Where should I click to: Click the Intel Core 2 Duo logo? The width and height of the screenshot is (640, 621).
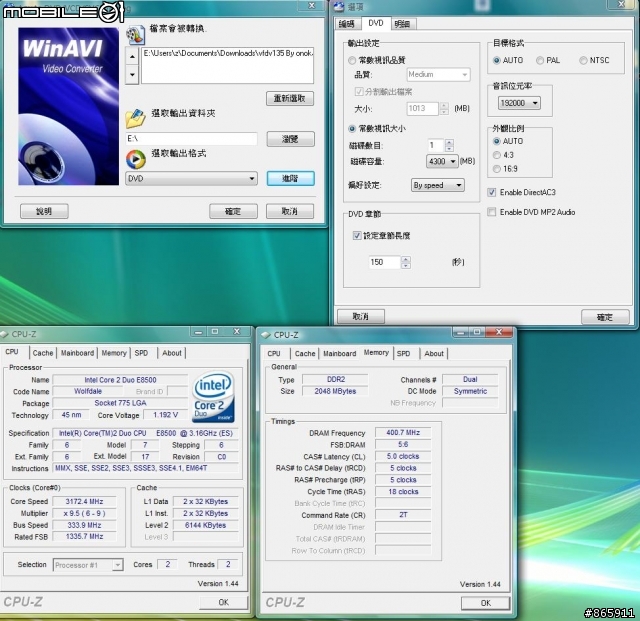[x=213, y=396]
